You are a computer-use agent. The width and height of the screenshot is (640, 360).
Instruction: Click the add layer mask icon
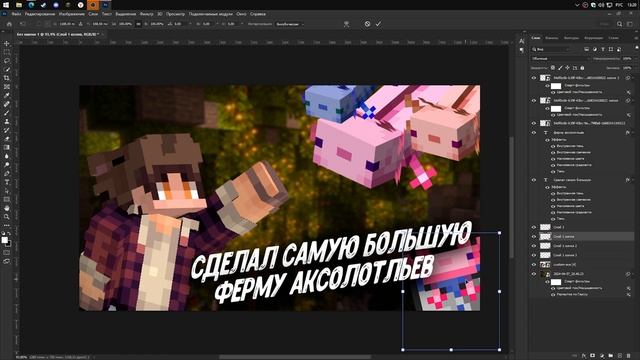[593, 356]
